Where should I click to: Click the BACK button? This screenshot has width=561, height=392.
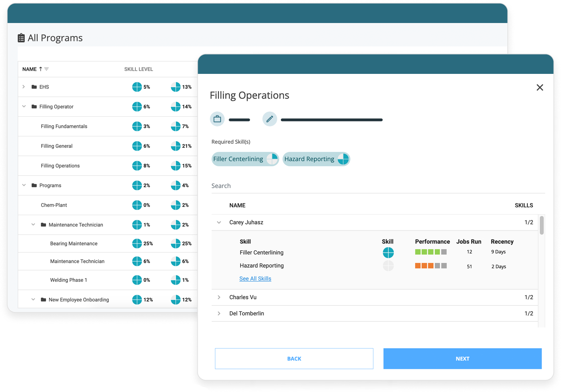(x=294, y=358)
